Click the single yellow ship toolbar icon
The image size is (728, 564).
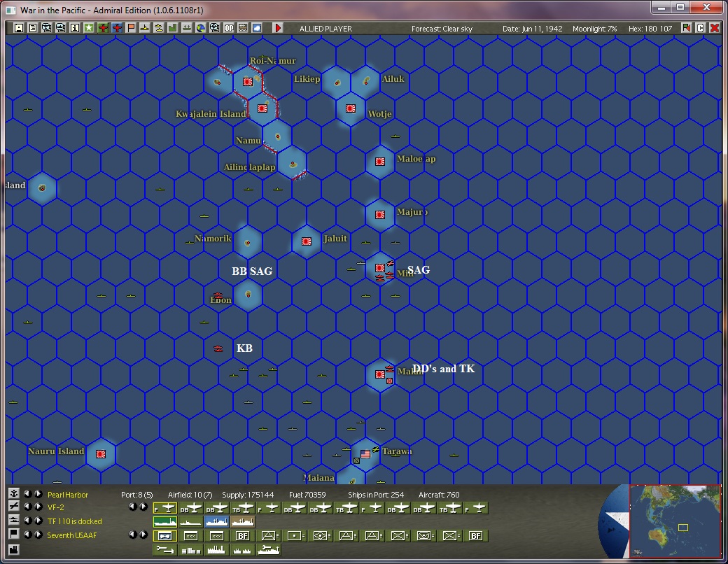click(x=145, y=28)
